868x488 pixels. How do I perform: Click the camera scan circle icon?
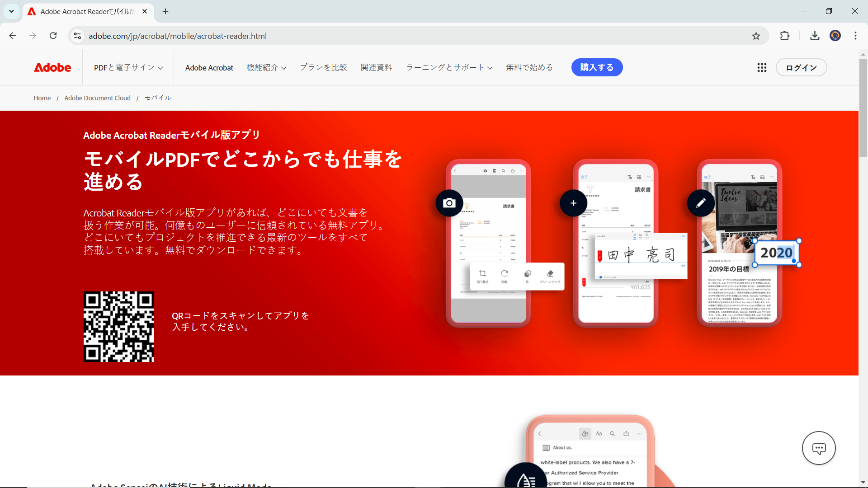(x=449, y=203)
